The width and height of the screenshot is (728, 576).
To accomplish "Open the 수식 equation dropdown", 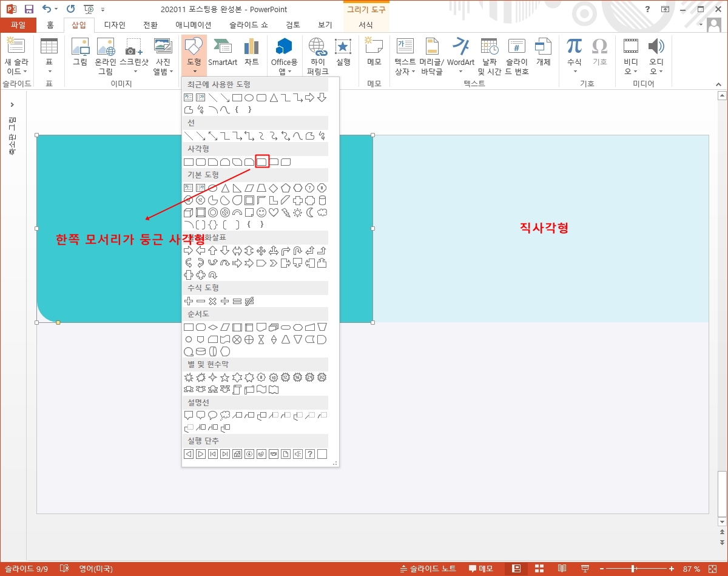I will [x=574, y=56].
